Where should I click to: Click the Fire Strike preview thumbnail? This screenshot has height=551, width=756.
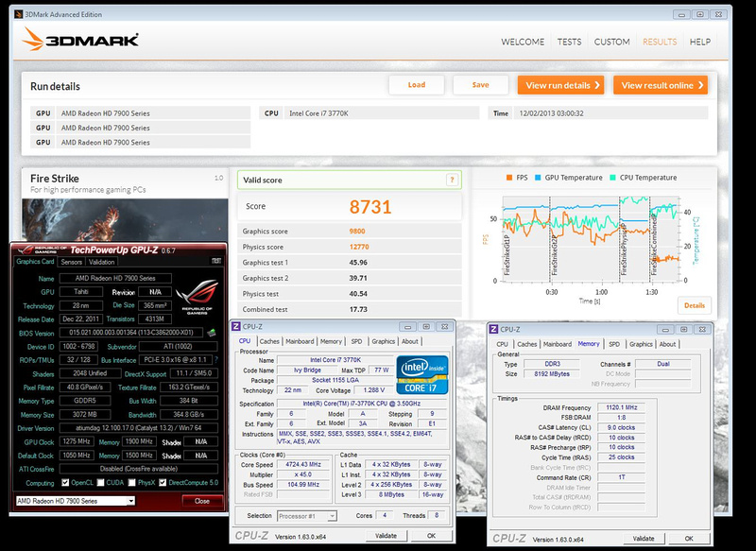click(125, 220)
